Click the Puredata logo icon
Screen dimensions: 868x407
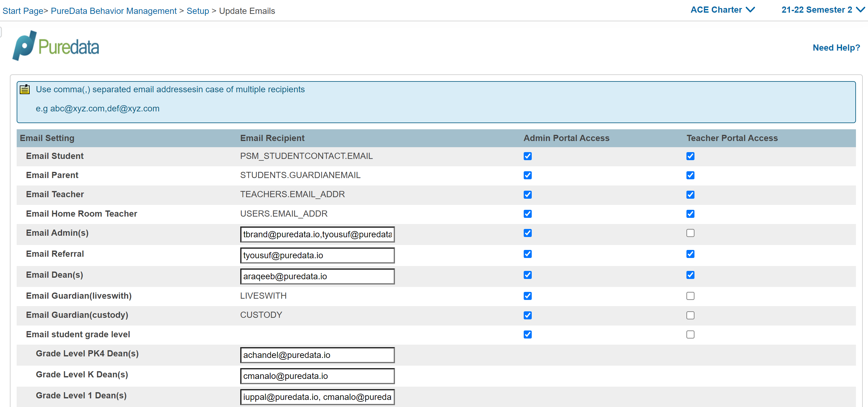(24, 46)
